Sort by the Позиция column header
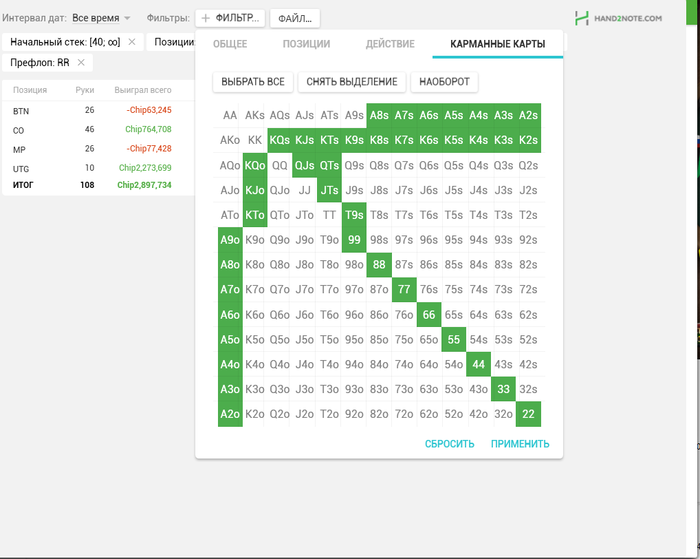 tap(30, 90)
